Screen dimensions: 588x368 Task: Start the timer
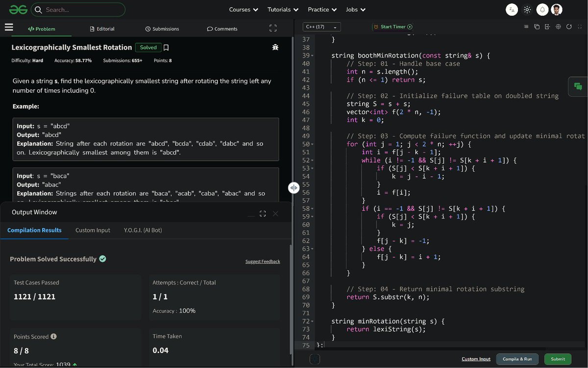click(x=392, y=27)
